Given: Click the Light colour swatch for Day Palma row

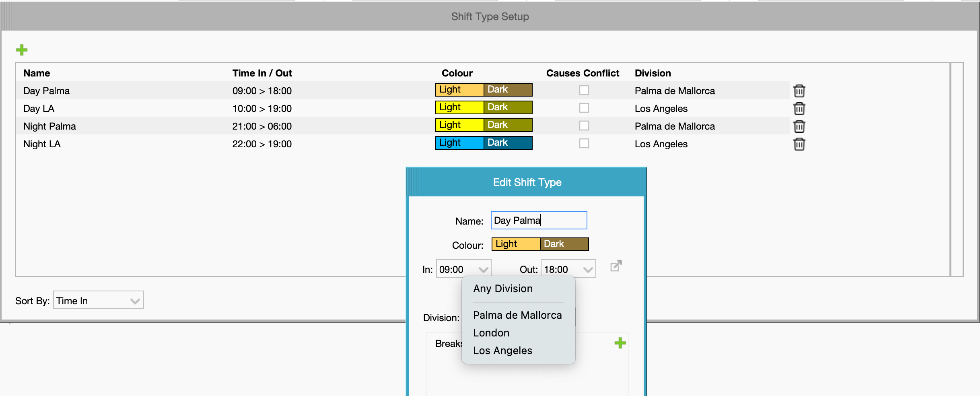Looking at the screenshot, I should 459,90.
